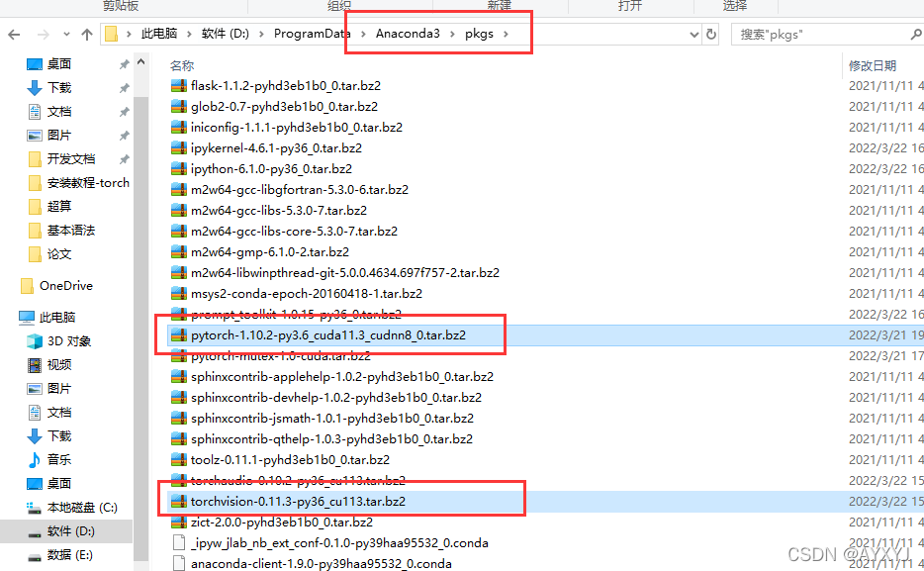Sort files by 修改日期 column header
This screenshot has width=924, height=571.
tap(873, 65)
